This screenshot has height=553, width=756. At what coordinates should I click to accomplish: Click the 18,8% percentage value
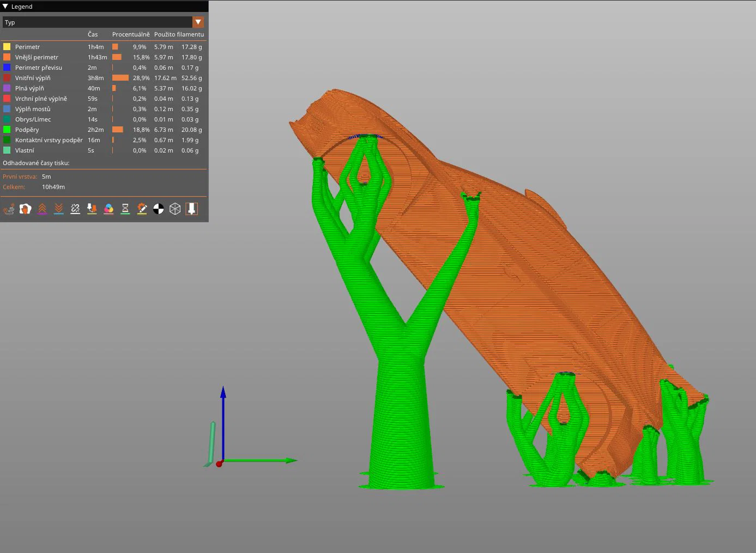[141, 130]
